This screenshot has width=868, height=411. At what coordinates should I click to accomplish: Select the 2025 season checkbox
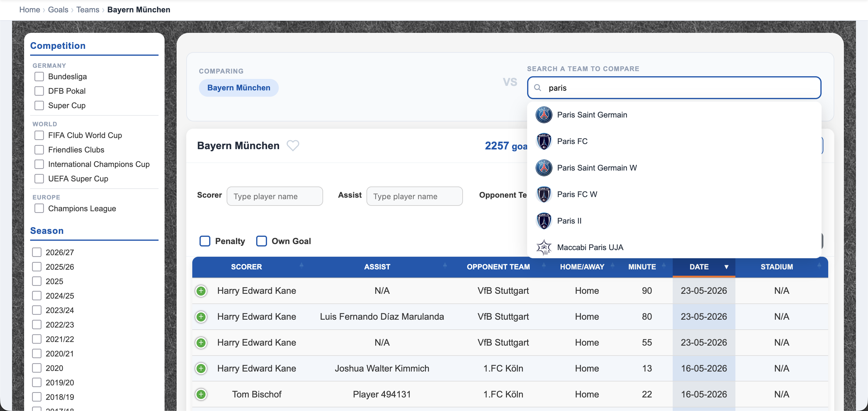coord(37,281)
